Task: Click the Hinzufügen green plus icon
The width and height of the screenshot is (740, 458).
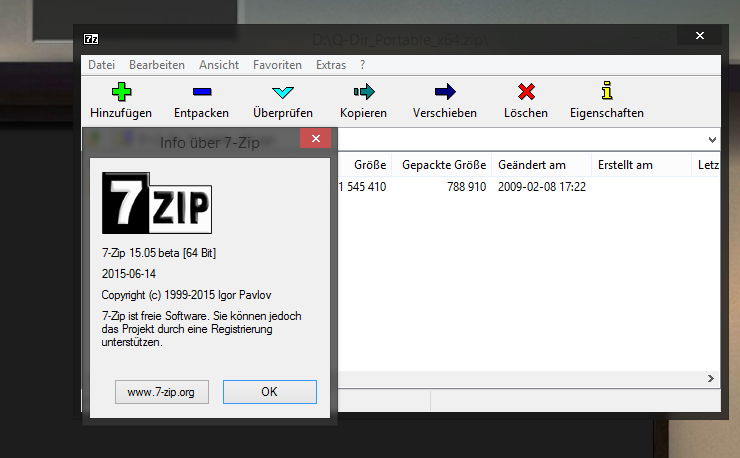Action: 121,92
